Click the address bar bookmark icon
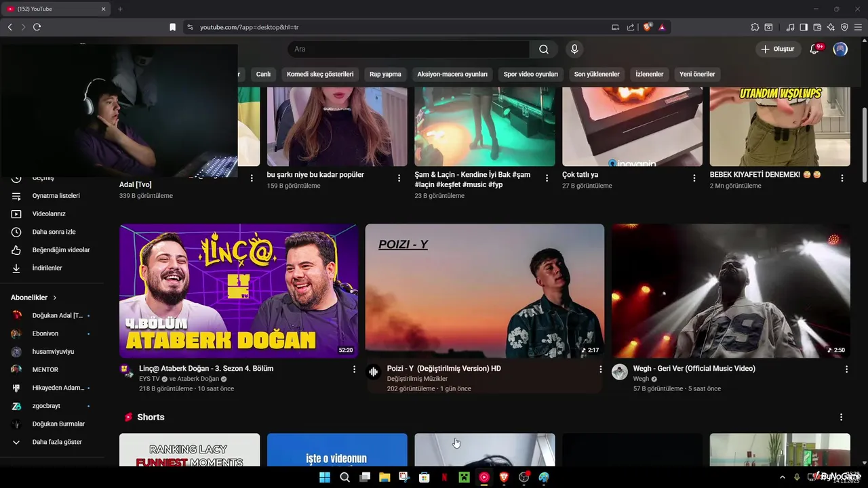The height and width of the screenshot is (488, 868). coord(172,27)
